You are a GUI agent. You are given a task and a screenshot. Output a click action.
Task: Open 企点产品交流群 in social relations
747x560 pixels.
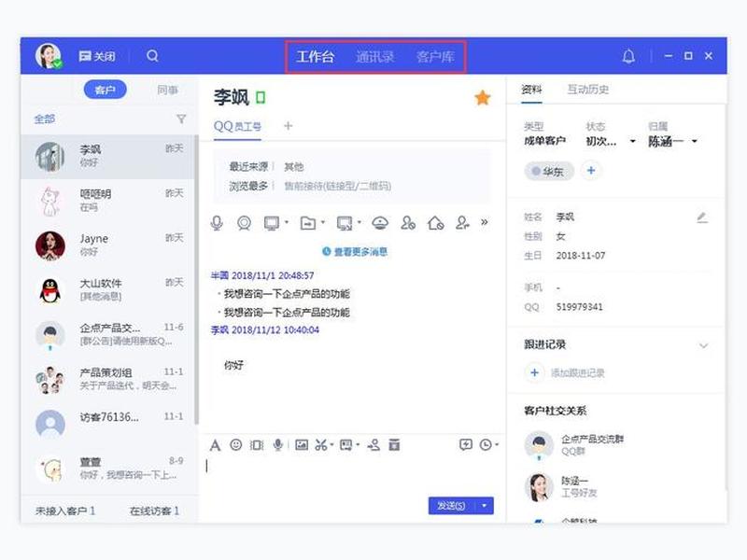pyautogui.click(x=574, y=444)
